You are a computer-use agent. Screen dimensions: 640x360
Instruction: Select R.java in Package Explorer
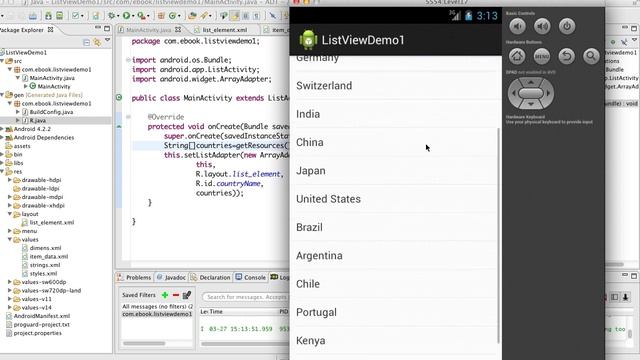tap(38, 120)
